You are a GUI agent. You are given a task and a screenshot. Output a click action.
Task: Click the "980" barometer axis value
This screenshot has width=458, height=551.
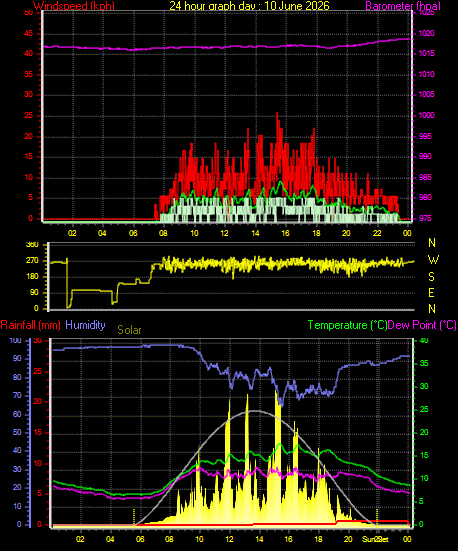(x=425, y=197)
